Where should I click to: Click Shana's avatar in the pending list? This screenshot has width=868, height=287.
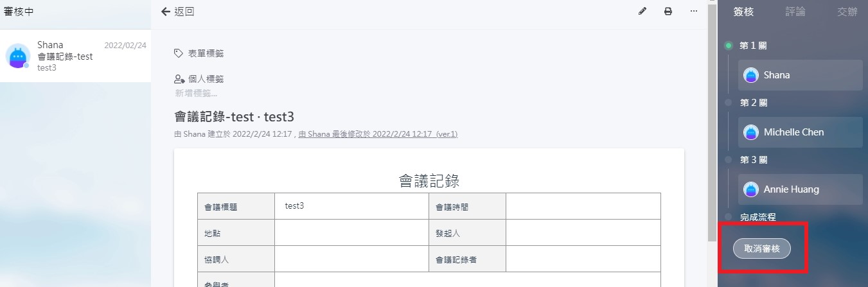pos(18,56)
